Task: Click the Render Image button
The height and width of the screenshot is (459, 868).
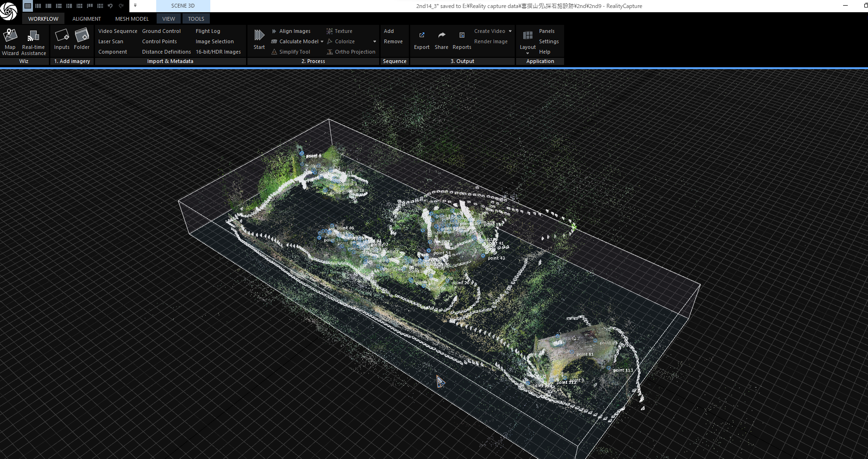Action: tap(491, 41)
